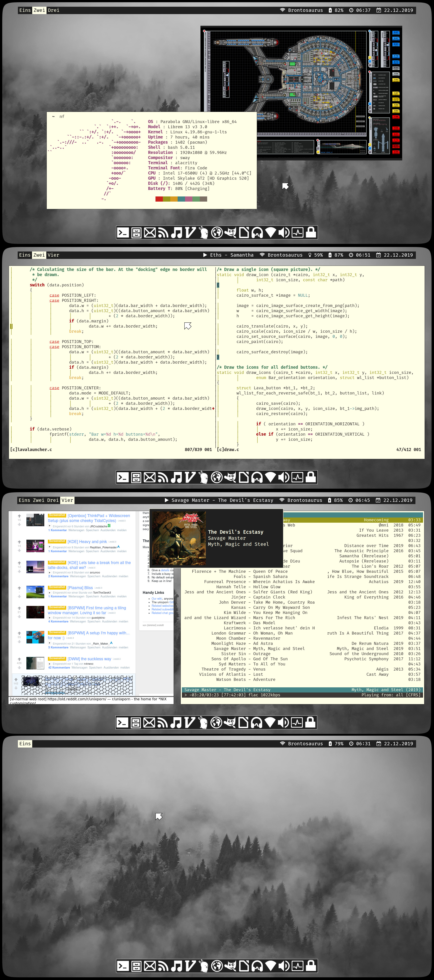Click the battery icon showing 82%
Image resolution: width=434 pixels, height=980 pixels.
pyautogui.click(x=330, y=10)
